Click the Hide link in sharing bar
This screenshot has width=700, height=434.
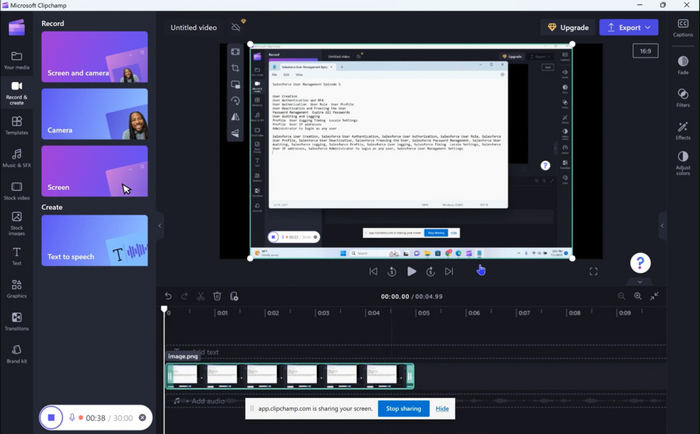point(442,409)
